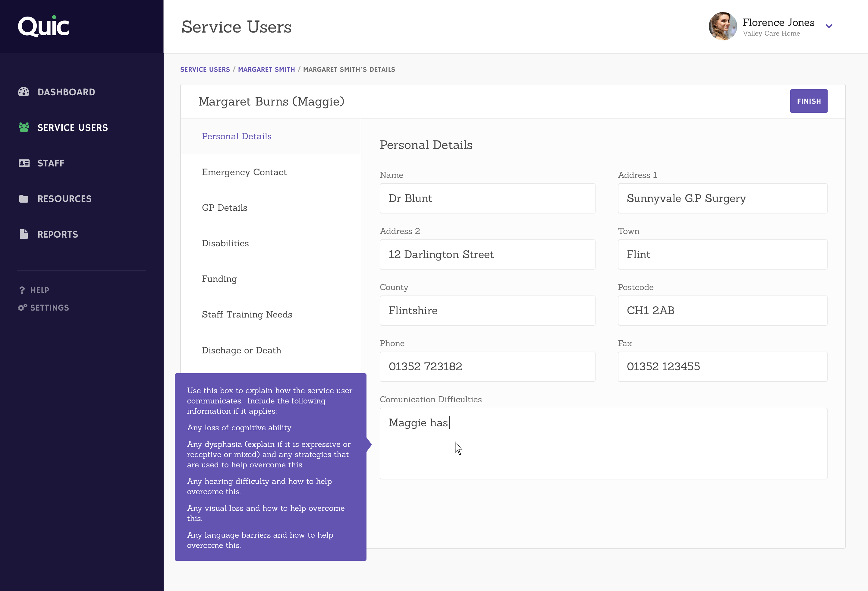Click the Resources folder icon
The width and height of the screenshot is (868, 591).
tap(24, 199)
